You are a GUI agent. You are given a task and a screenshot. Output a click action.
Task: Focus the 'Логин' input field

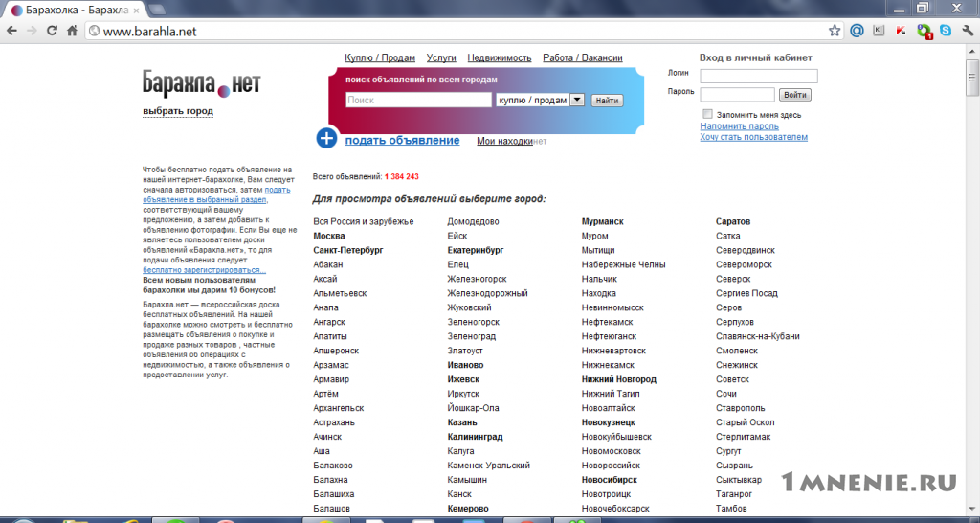pyautogui.click(x=759, y=76)
